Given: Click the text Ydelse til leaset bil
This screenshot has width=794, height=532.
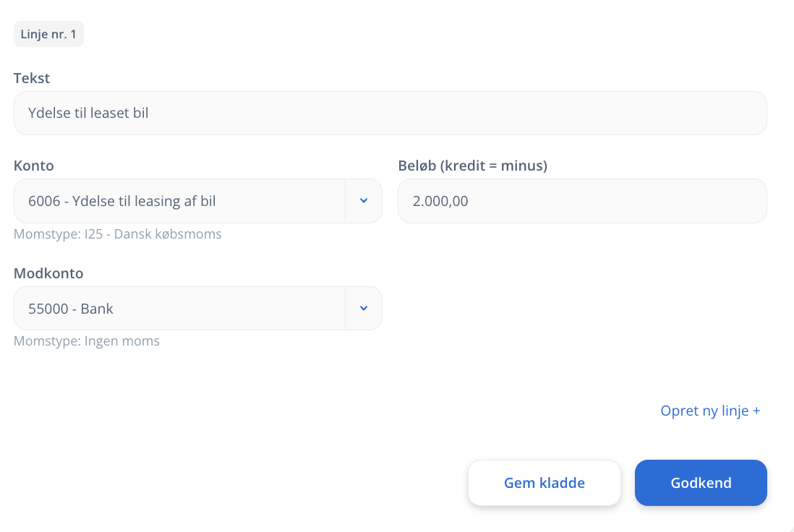Looking at the screenshot, I should 88,113.
